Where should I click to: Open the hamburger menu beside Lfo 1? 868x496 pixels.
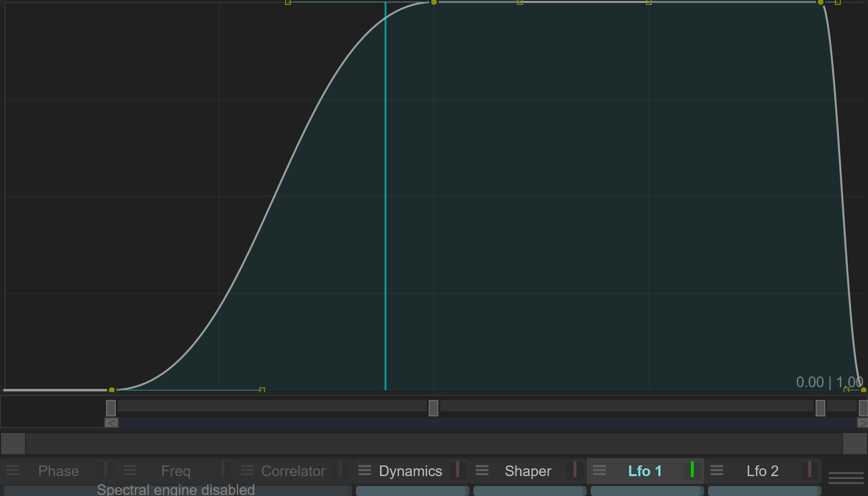tap(599, 470)
